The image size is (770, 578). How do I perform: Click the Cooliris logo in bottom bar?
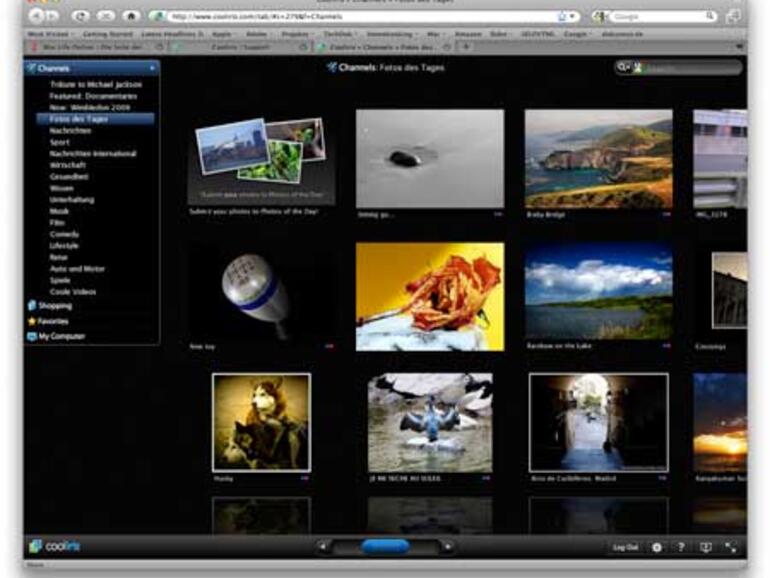pyautogui.click(x=50, y=546)
